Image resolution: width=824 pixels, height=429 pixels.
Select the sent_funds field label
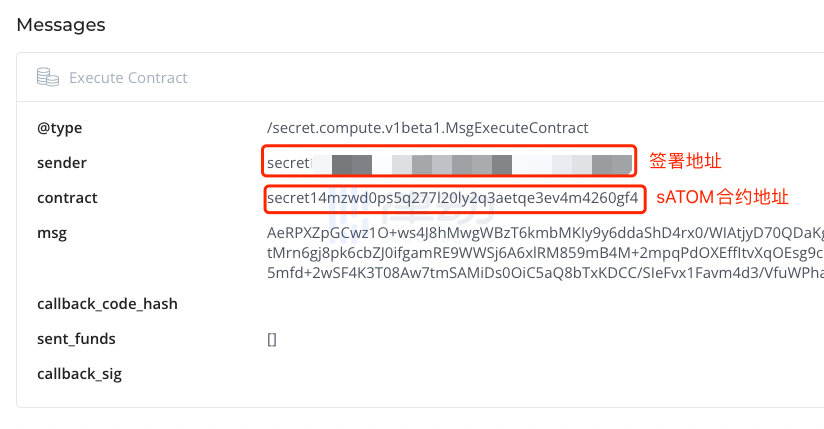tap(76, 339)
